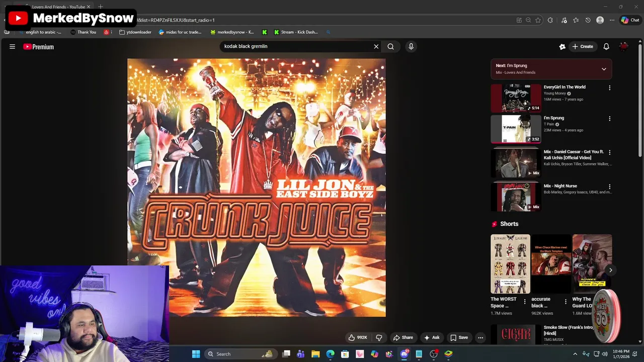
Task: Open the merkedbysnow Kick bookmark
Action: point(232,32)
